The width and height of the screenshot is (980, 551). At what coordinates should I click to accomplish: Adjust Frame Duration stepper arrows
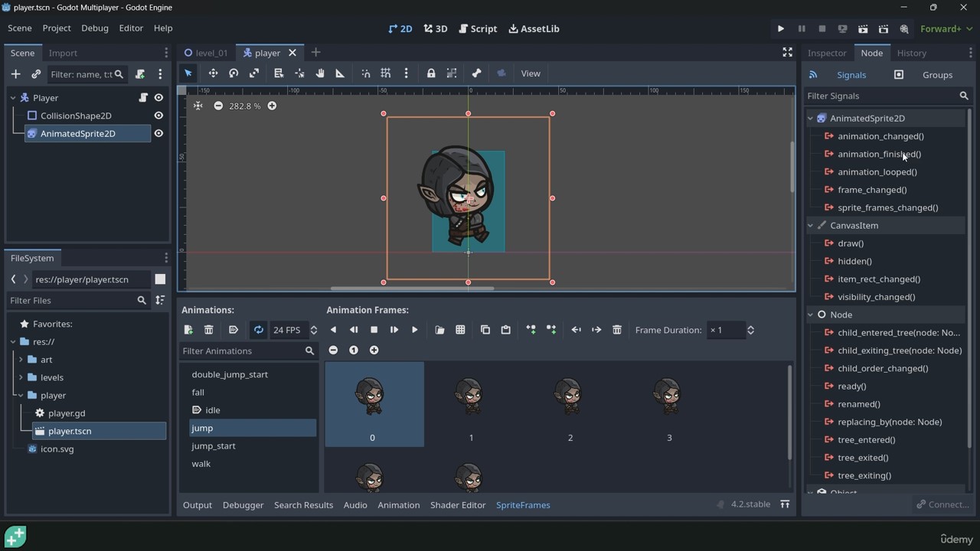(x=750, y=330)
